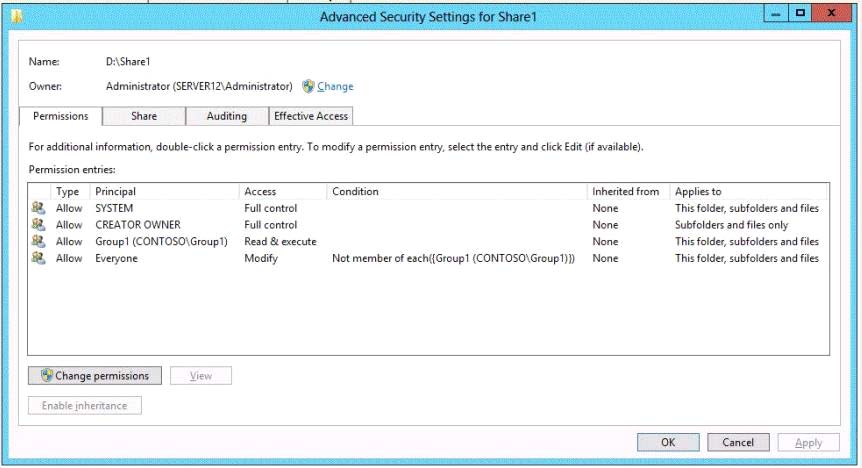
Task: Maximize the Advanced Security Settings window
Action: [x=801, y=14]
